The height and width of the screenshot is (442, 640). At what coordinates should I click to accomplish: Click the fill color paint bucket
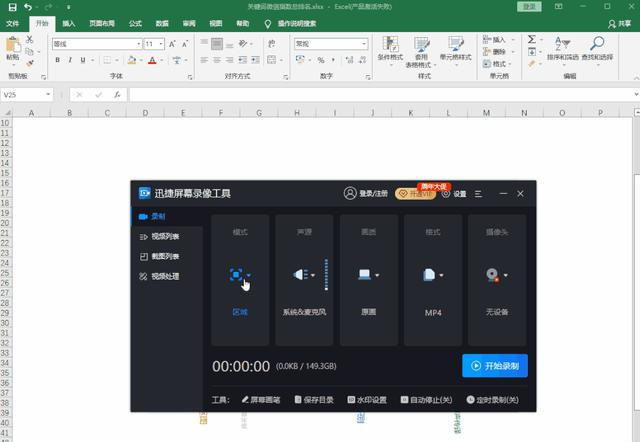[x=132, y=60]
